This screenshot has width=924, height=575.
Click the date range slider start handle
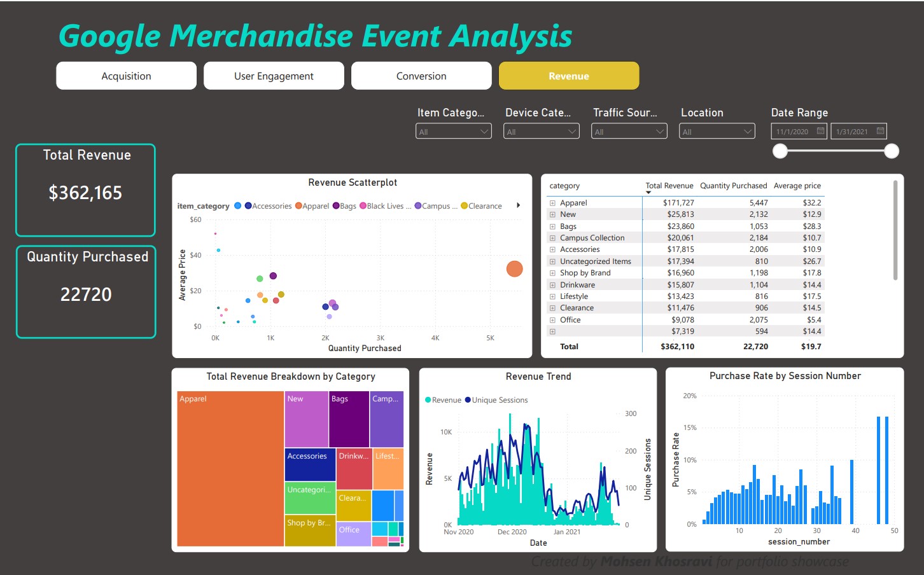coord(780,151)
